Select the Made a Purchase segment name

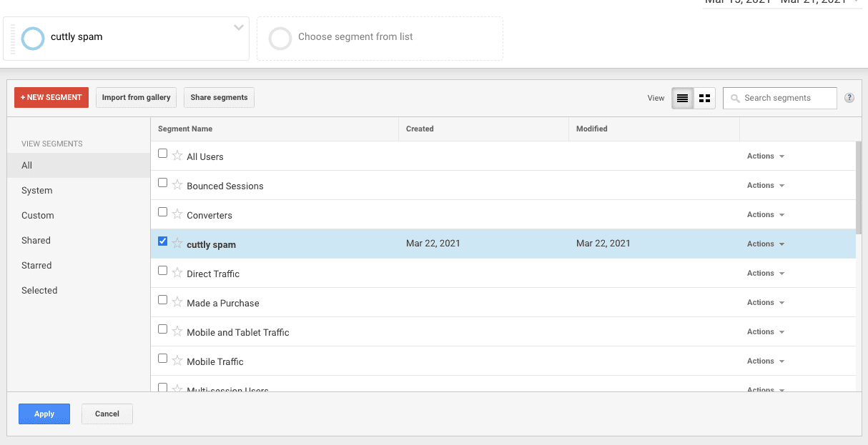pos(223,303)
